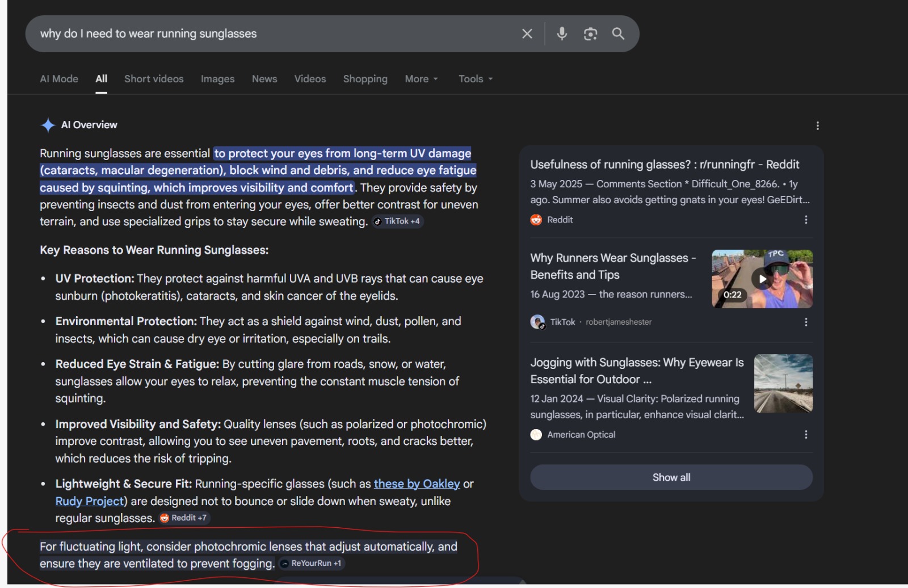Click the Show all button

671,477
